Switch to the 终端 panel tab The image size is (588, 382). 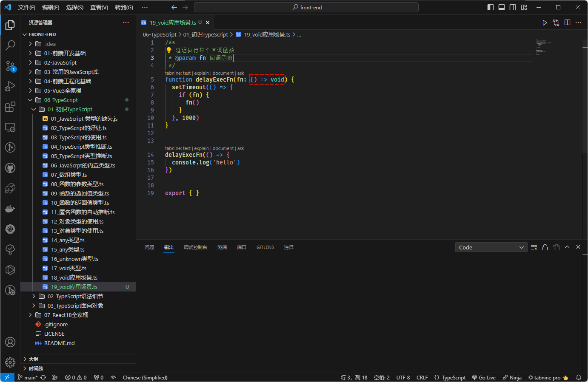[222, 247]
